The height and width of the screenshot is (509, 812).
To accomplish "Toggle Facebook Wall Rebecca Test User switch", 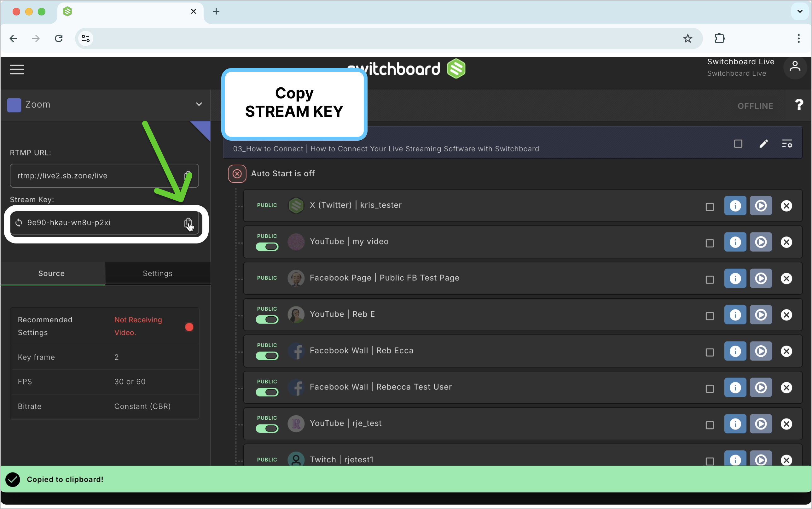I will point(267,392).
